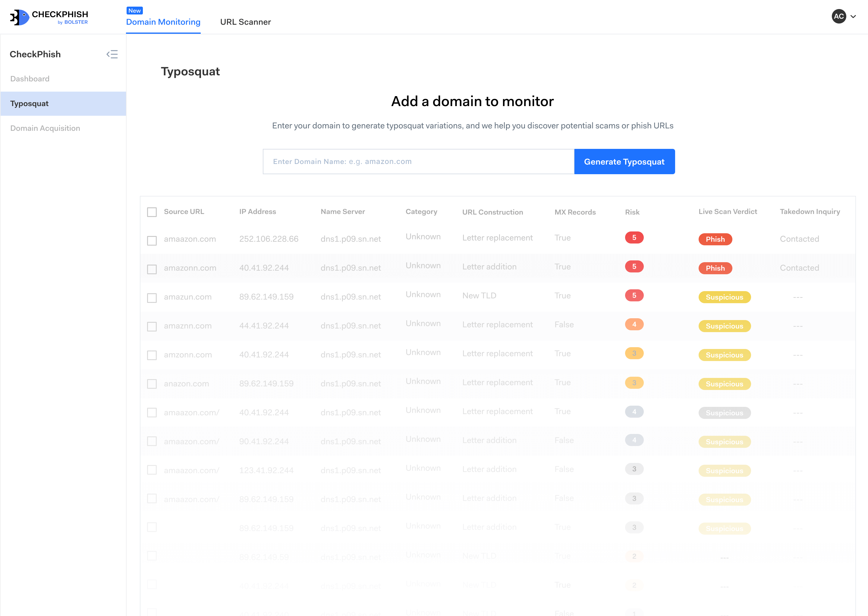
Task: Open the AC user avatar
Action: (839, 16)
